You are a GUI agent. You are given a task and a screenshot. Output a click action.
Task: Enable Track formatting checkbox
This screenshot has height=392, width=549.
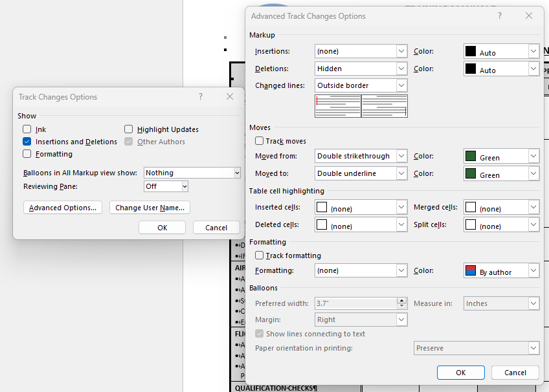point(259,256)
